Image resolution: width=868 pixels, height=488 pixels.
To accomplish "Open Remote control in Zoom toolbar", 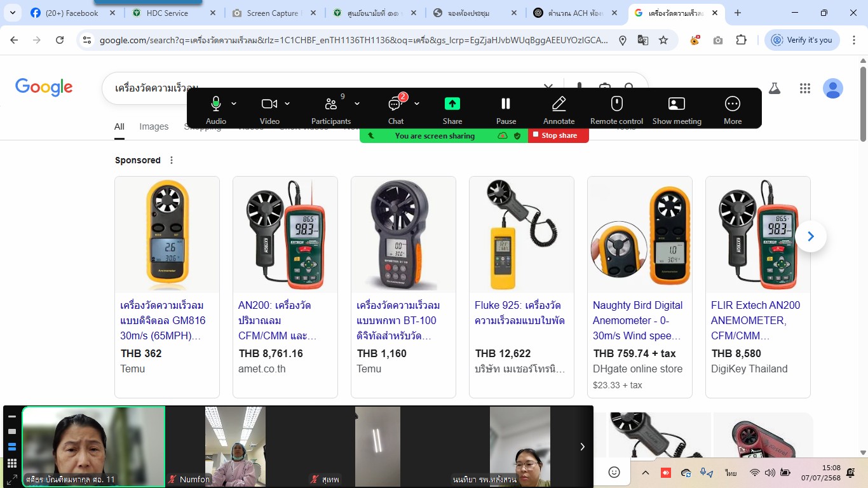I will [616, 104].
